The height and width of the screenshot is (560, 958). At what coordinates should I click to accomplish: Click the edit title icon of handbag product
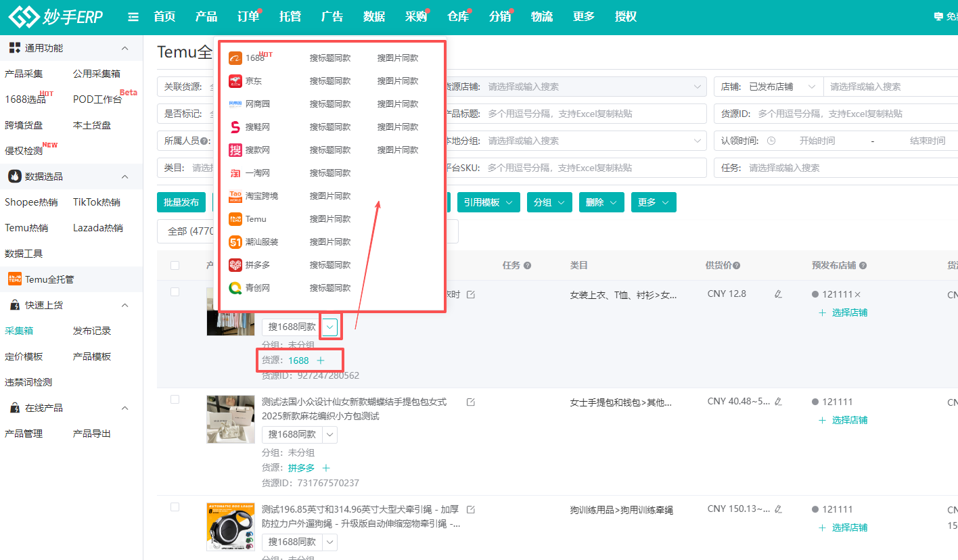click(x=471, y=402)
